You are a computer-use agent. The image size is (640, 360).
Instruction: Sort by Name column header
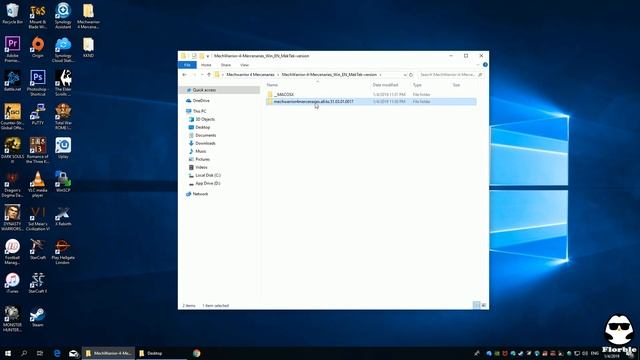pyautogui.click(x=272, y=85)
